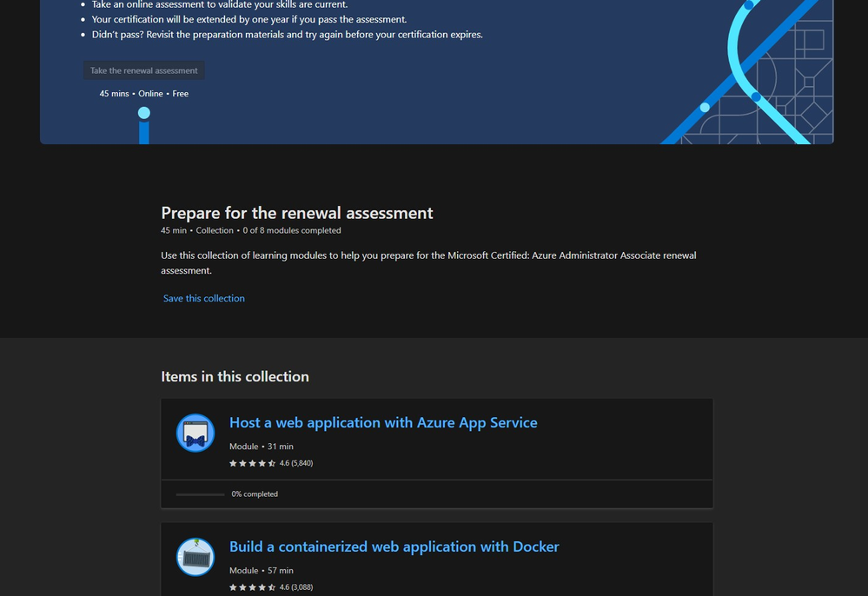Select the Items in this collection heading
Image resolution: width=868 pixels, height=596 pixels.
tap(235, 376)
